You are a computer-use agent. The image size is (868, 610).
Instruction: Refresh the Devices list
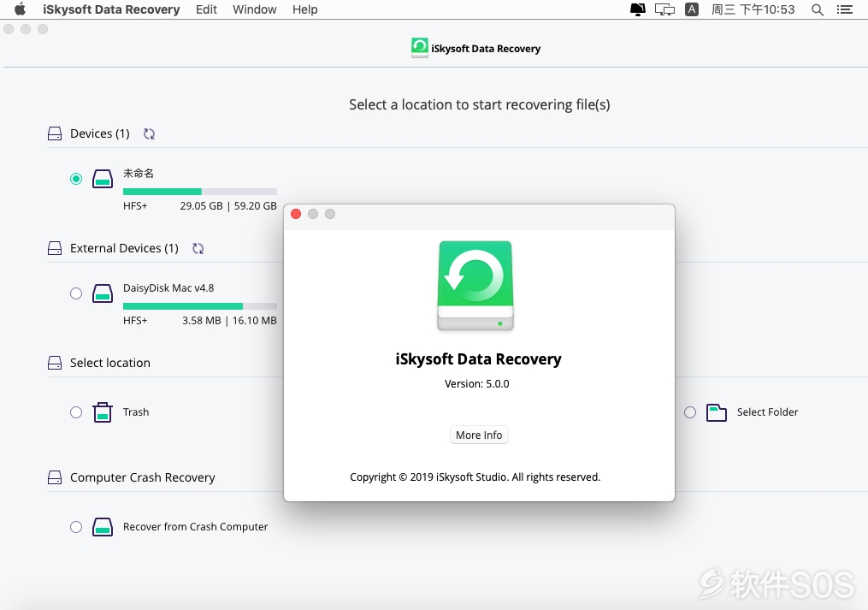[149, 133]
